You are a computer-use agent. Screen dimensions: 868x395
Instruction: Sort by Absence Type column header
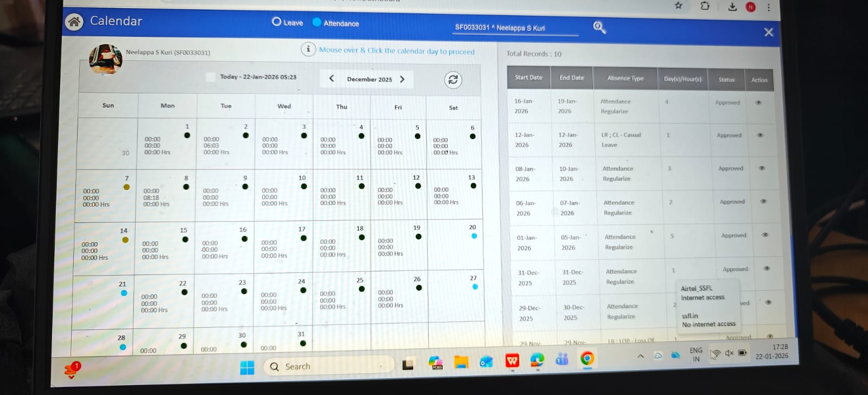(x=625, y=78)
